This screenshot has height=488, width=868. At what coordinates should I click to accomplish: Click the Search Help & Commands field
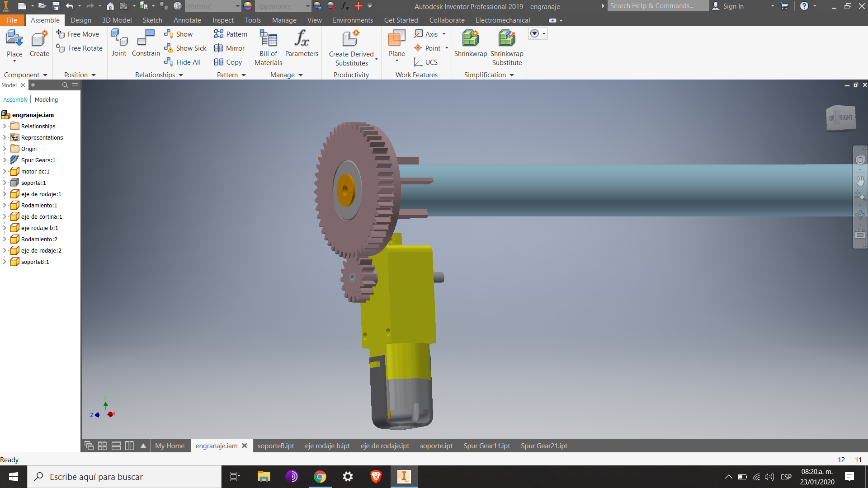[657, 6]
